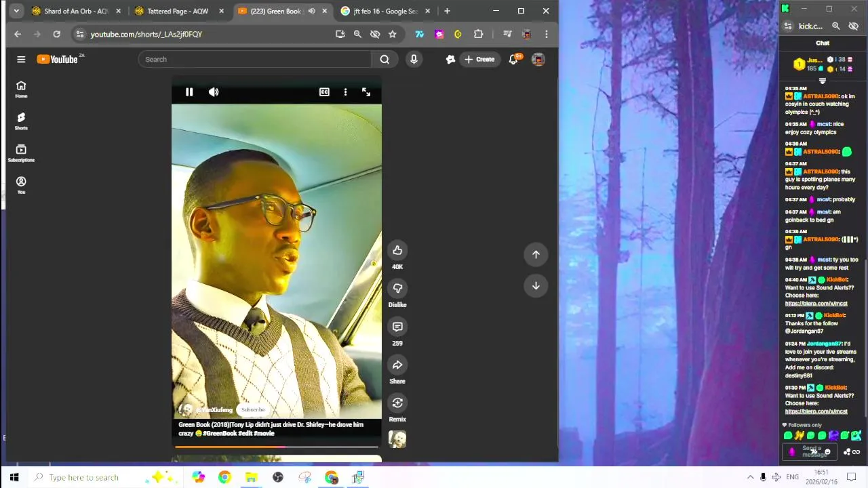Click the zoom magnifier in Kick window

(x=836, y=26)
